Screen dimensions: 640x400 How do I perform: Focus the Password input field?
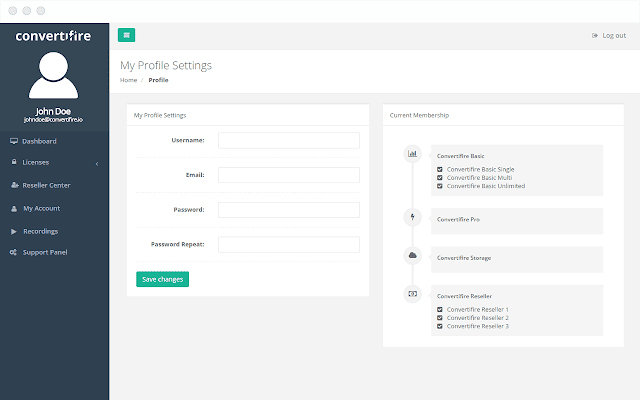(x=289, y=210)
